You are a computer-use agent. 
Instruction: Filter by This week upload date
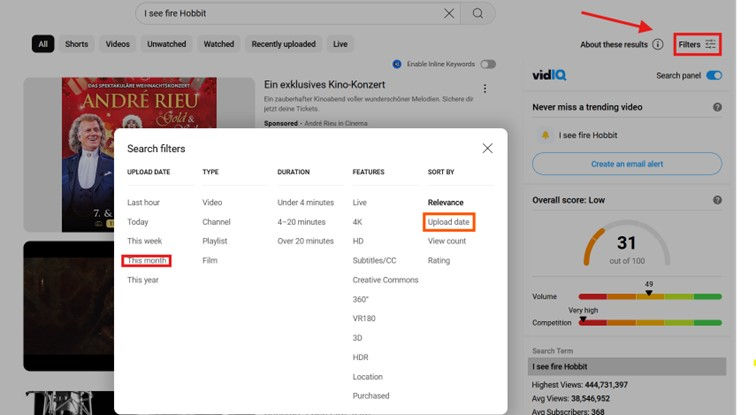[145, 241]
